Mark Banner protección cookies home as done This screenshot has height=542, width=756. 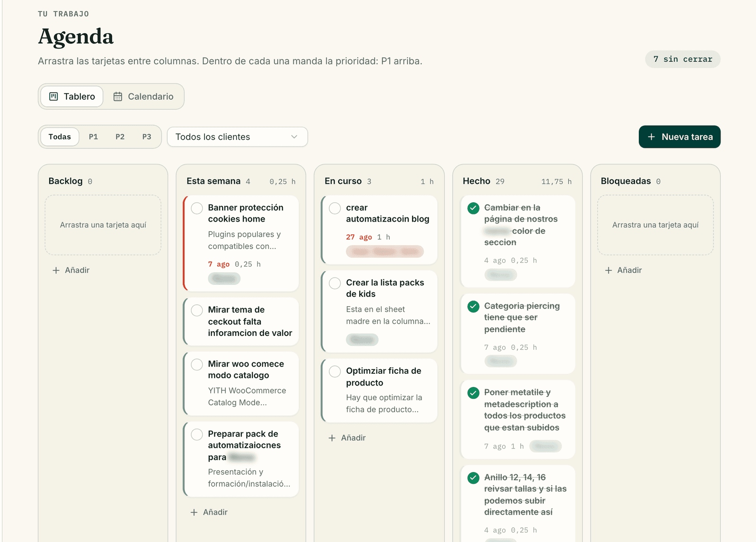(x=197, y=208)
